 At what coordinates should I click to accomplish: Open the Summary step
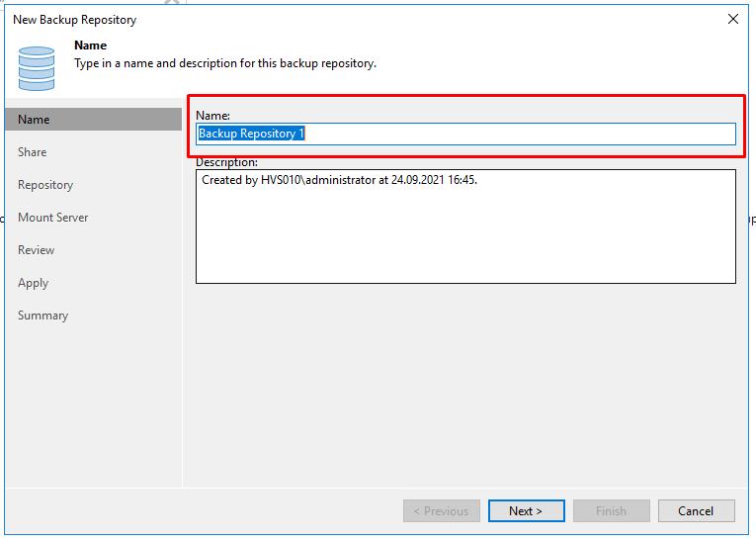(42, 316)
